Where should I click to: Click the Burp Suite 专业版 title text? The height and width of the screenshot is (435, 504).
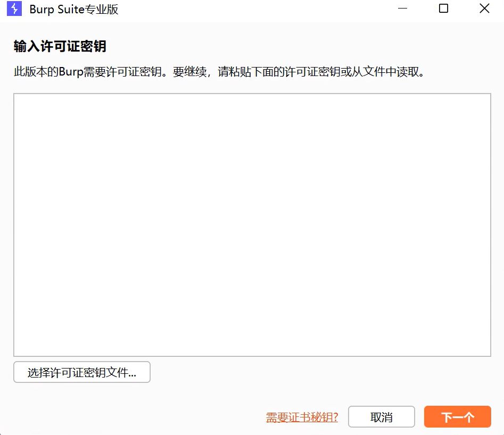(x=75, y=9)
